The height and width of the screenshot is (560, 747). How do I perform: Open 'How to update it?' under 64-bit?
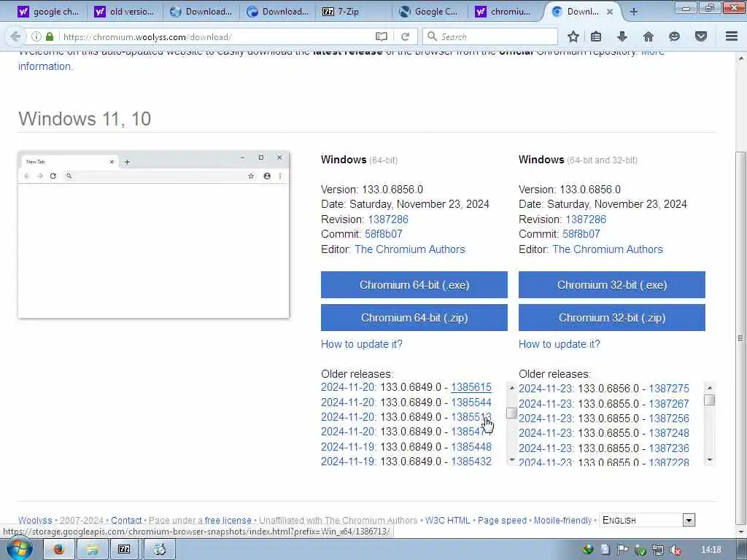click(362, 344)
